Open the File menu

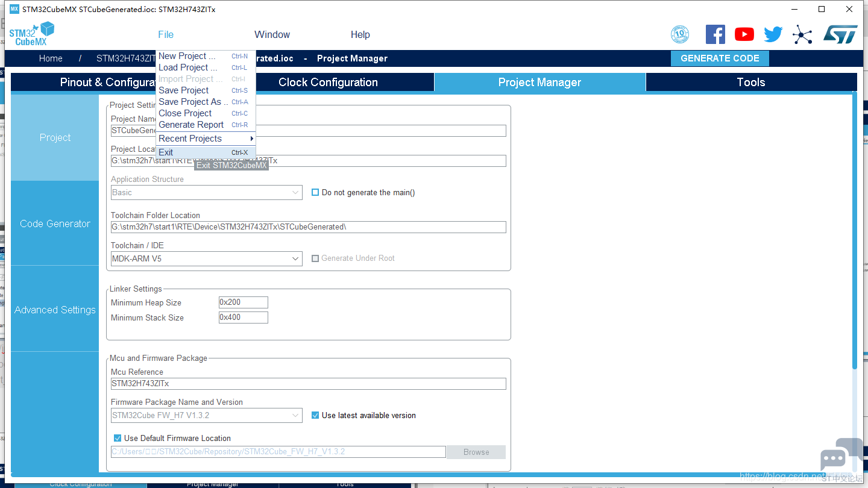point(166,34)
